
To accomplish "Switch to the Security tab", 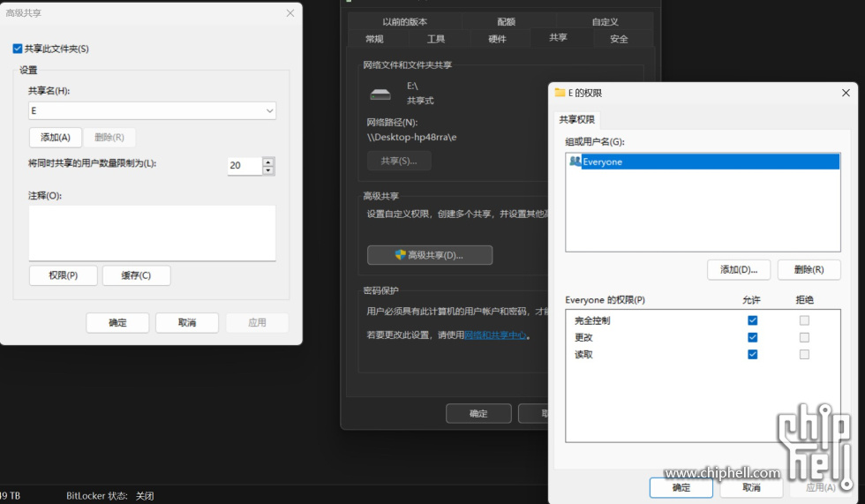I will (619, 39).
